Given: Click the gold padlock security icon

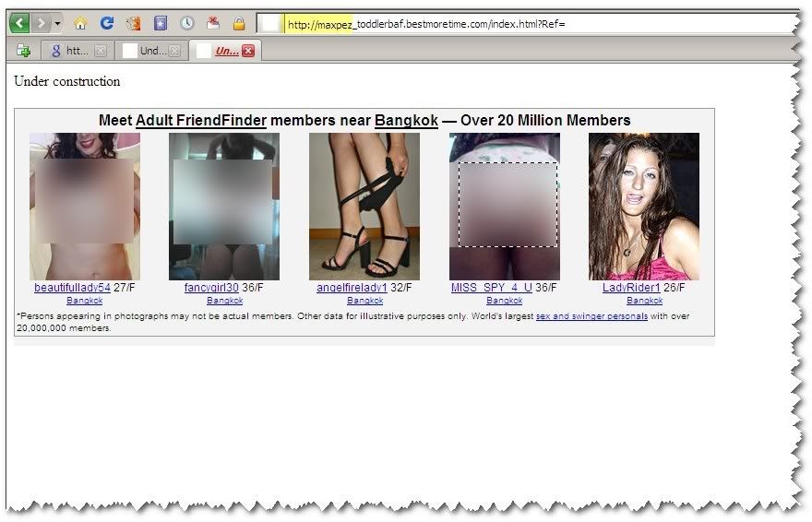Looking at the screenshot, I should (239, 23).
